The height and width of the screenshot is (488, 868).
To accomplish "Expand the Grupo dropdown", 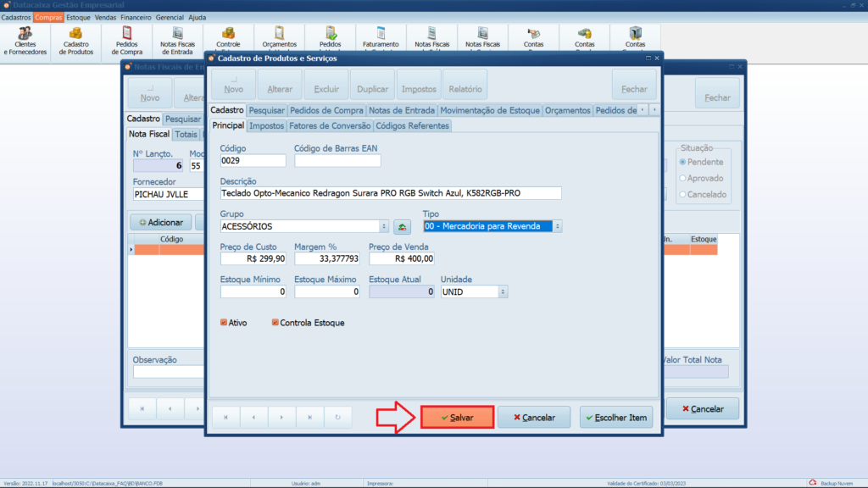I will coord(384,226).
